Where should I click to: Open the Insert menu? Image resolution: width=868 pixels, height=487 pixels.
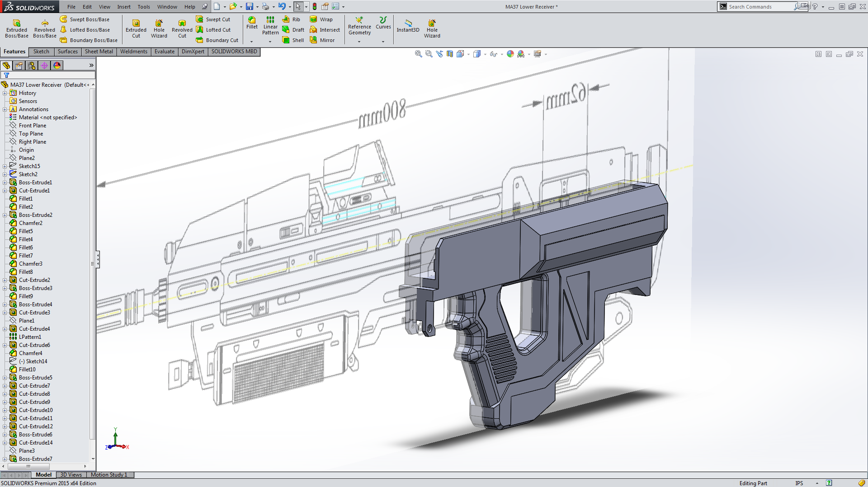[124, 7]
